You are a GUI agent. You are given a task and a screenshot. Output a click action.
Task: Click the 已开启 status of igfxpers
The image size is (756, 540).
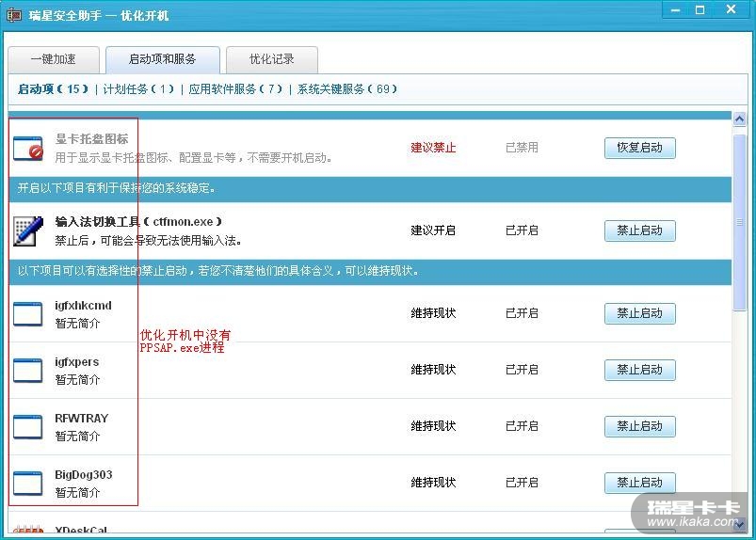[x=522, y=370]
